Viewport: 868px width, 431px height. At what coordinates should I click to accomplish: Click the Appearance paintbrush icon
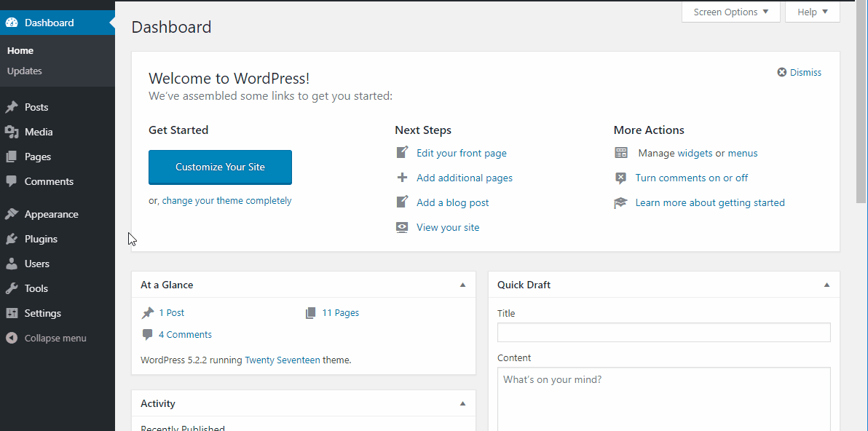coord(12,215)
